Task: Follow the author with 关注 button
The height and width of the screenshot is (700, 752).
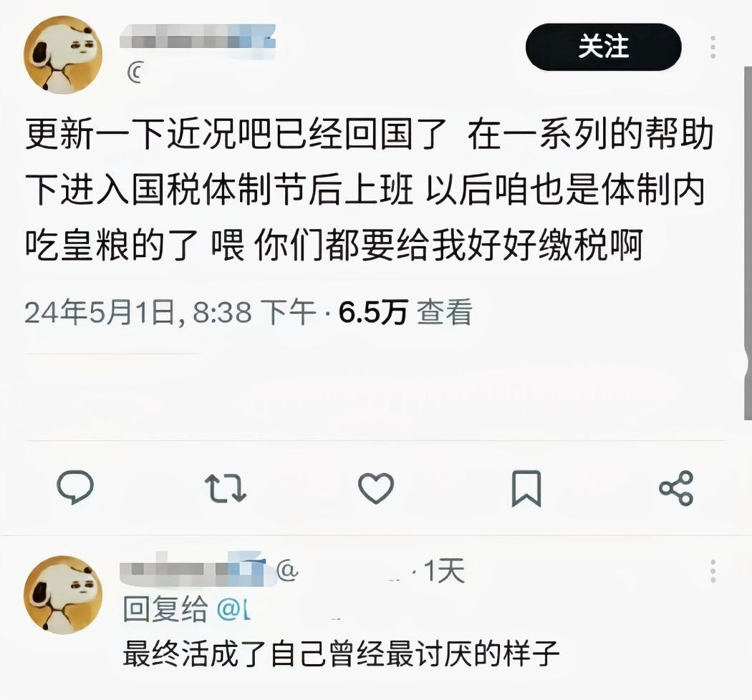Action: click(x=603, y=47)
